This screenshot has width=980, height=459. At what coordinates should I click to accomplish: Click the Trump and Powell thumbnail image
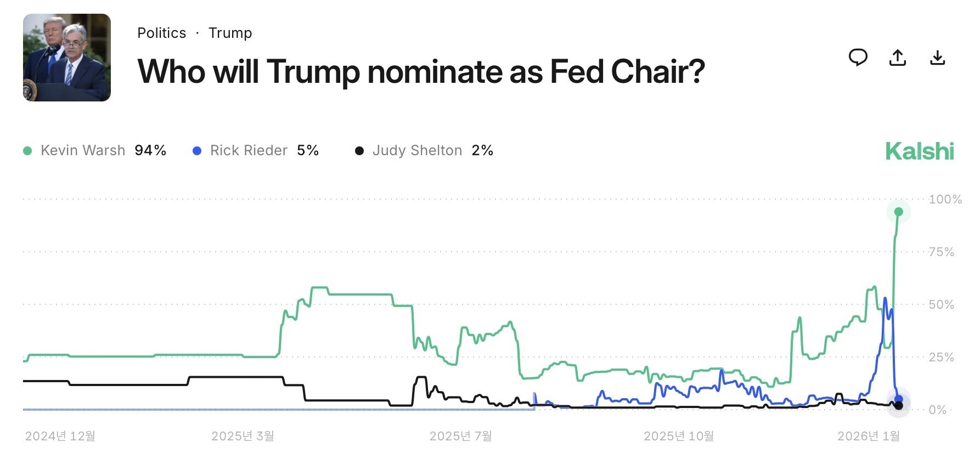coord(67,58)
